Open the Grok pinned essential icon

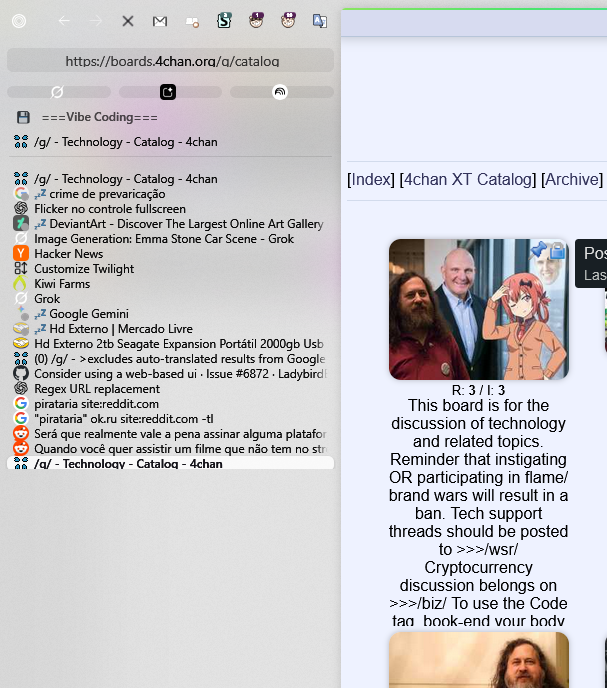tap(59, 92)
